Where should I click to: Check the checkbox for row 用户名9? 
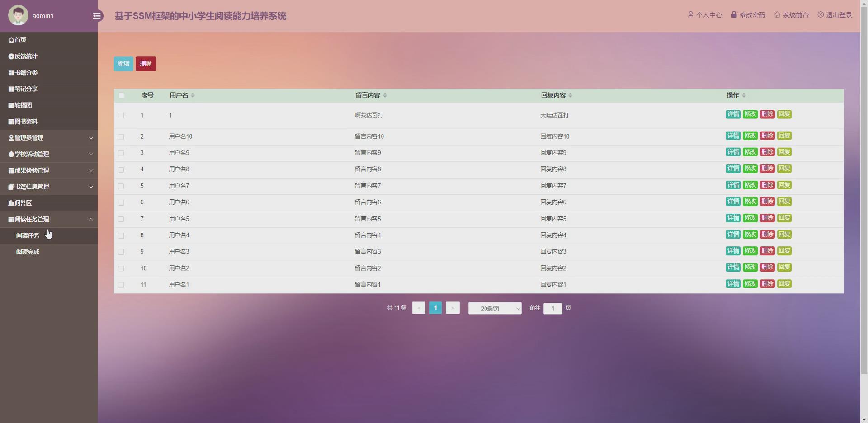click(x=121, y=153)
